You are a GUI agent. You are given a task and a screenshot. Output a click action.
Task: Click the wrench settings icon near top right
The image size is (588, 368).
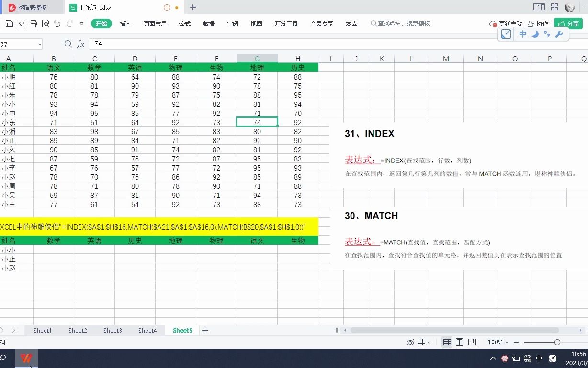pos(559,34)
